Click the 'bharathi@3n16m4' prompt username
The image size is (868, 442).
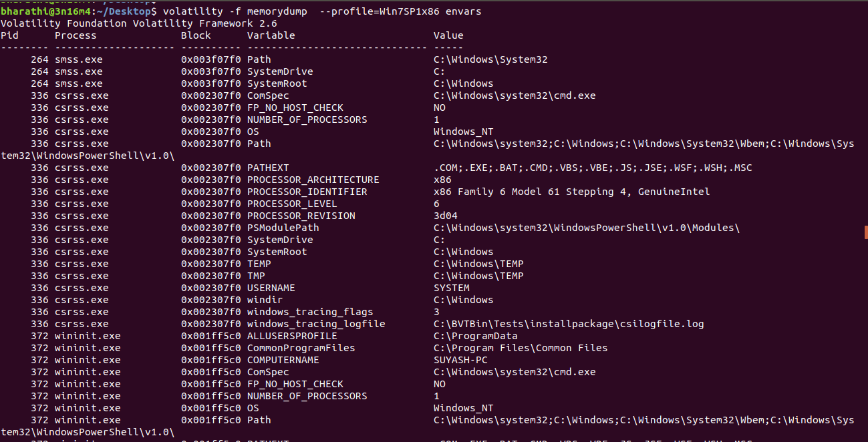point(43,12)
